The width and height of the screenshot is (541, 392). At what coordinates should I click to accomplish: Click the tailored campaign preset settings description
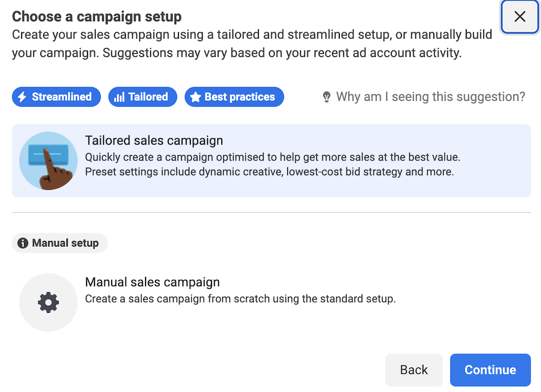pyautogui.click(x=269, y=172)
